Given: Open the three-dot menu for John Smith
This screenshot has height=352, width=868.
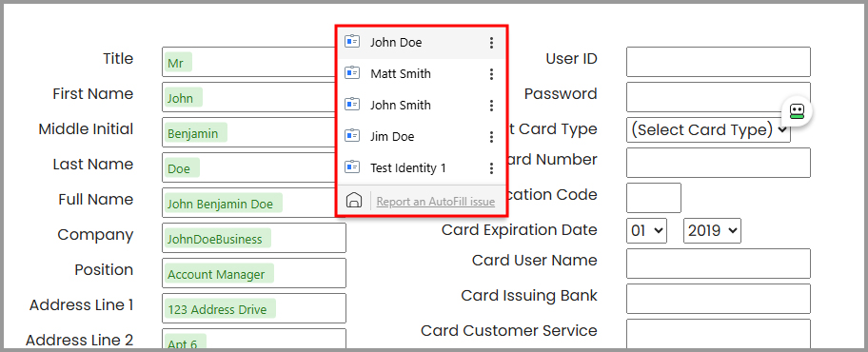Looking at the screenshot, I should point(491,106).
